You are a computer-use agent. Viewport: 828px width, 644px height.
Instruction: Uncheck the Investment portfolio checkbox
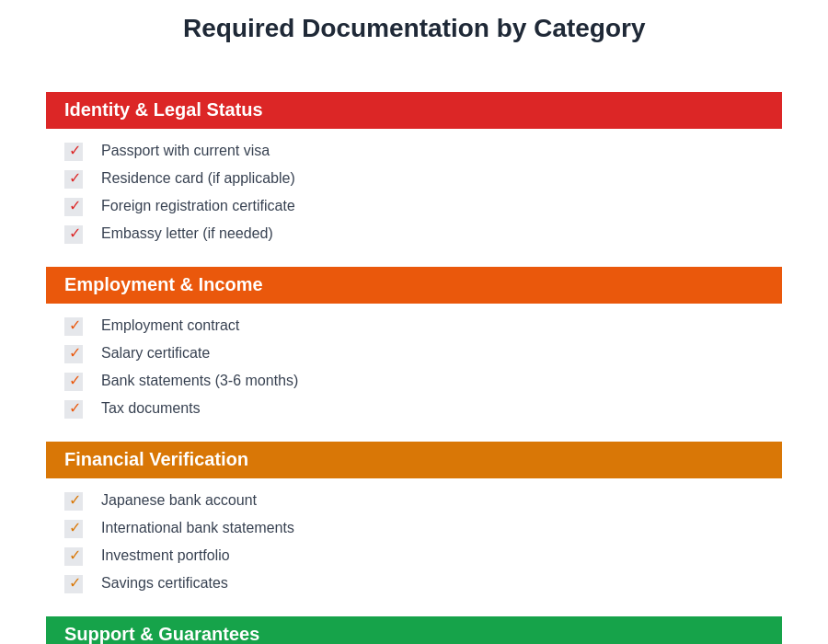point(74,556)
